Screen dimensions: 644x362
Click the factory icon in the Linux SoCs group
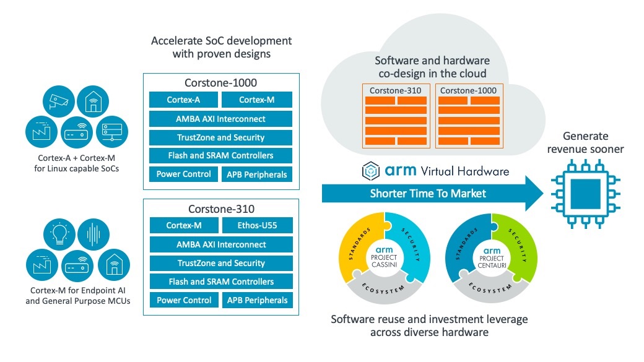pos(41,132)
